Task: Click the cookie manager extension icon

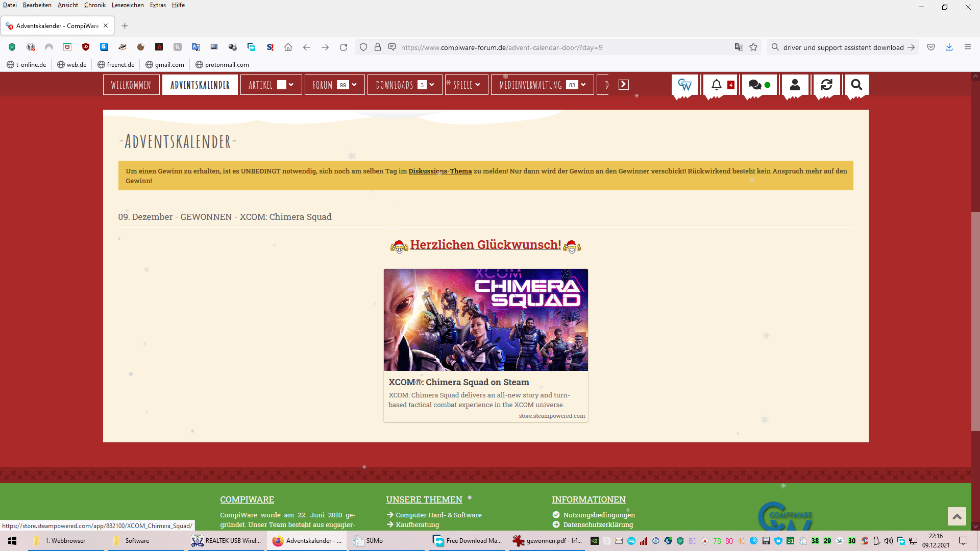Action: 141,47
